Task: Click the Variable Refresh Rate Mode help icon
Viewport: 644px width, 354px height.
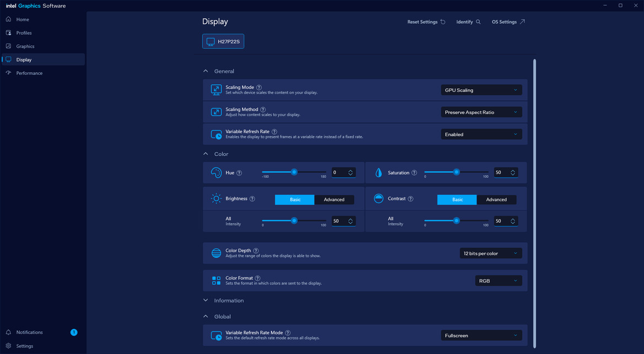Action: (x=288, y=333)
